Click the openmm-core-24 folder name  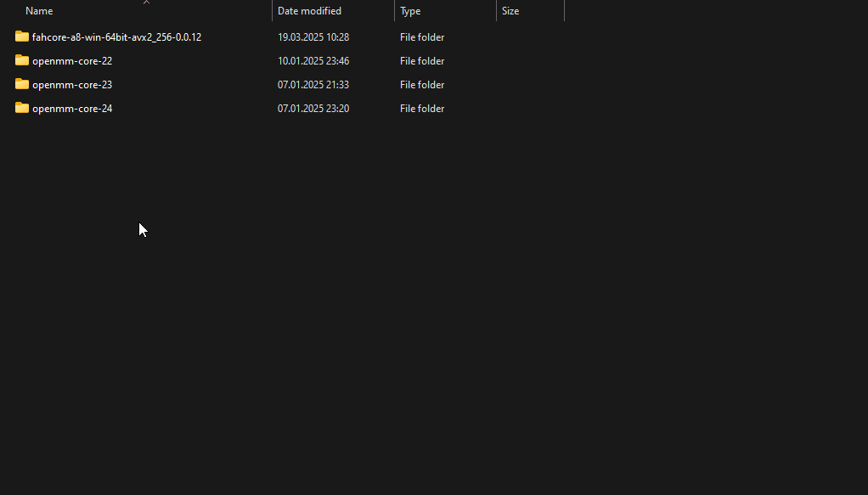(72, 109)
